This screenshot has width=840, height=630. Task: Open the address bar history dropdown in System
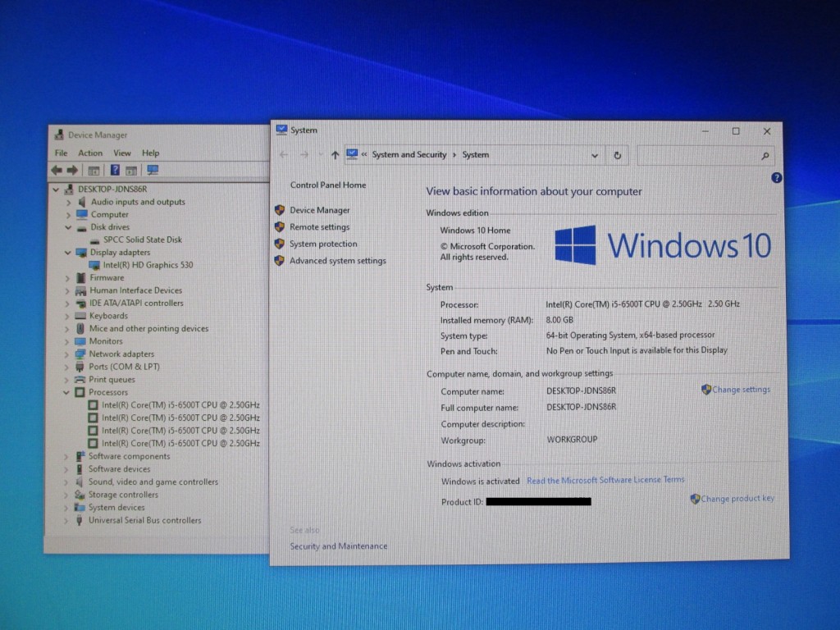(x=595, y=155)
